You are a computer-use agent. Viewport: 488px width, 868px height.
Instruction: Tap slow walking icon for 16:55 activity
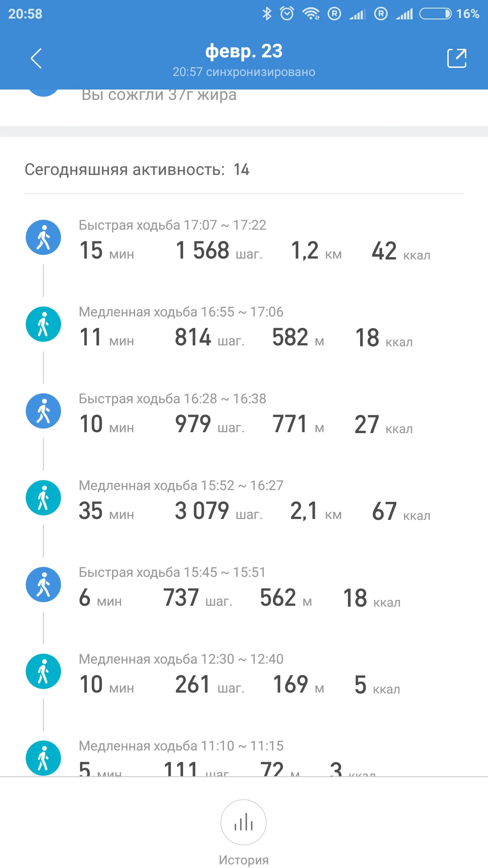tap(43, 324)
